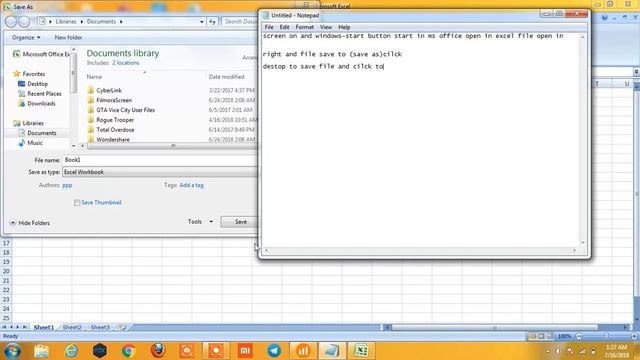640x360 pixels.
Task: Open Windows Explorer from taskbar
Action: click(x=41, y=351)
